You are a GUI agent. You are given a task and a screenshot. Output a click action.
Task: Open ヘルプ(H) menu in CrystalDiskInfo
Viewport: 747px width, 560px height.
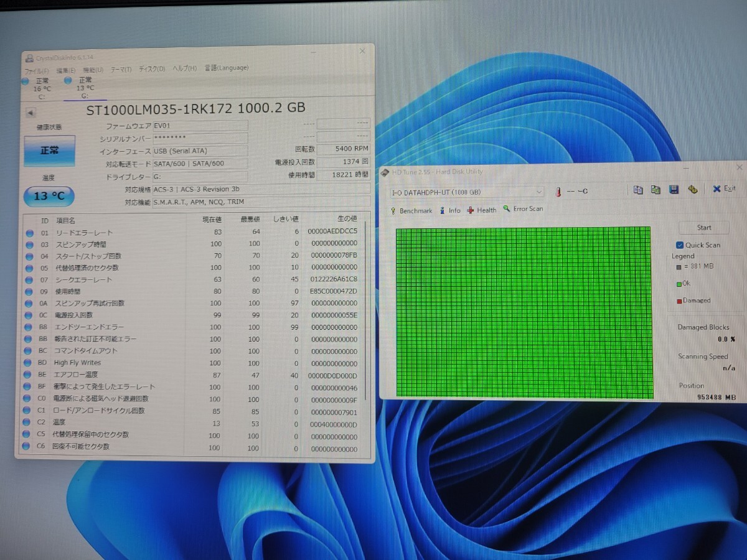pos(184,68)
